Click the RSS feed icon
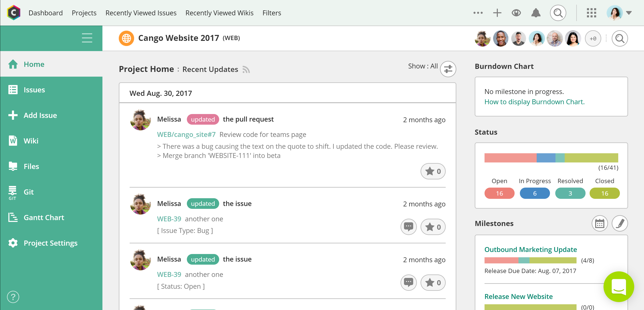The height and width of the screenshot is (310, 644). [246, 69]
